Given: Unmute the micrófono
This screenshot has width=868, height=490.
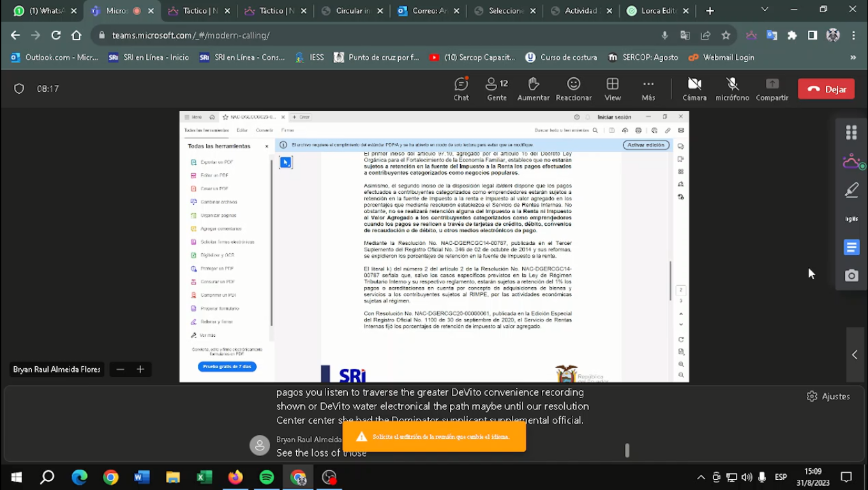Looking at the screenshot, I should [x=732, y=89].
